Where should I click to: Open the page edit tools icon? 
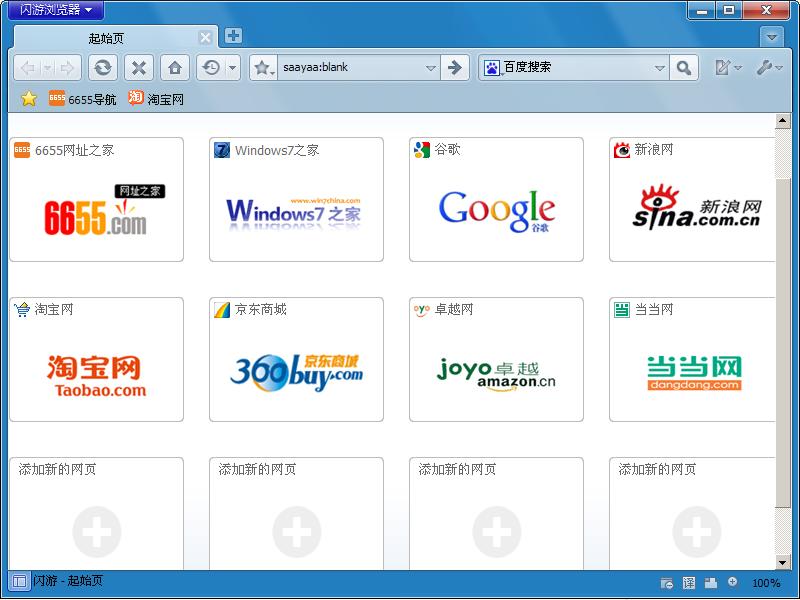pos(723,67)
